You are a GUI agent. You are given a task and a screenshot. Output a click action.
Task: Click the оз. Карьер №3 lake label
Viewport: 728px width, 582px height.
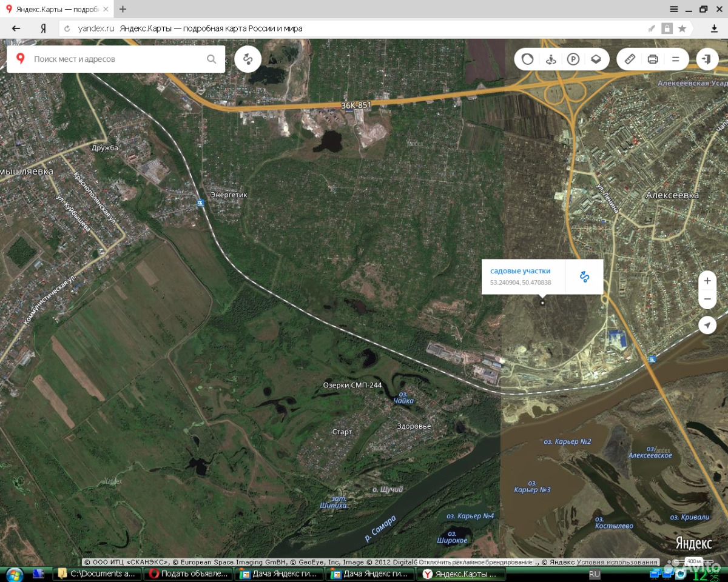(532, 486)
